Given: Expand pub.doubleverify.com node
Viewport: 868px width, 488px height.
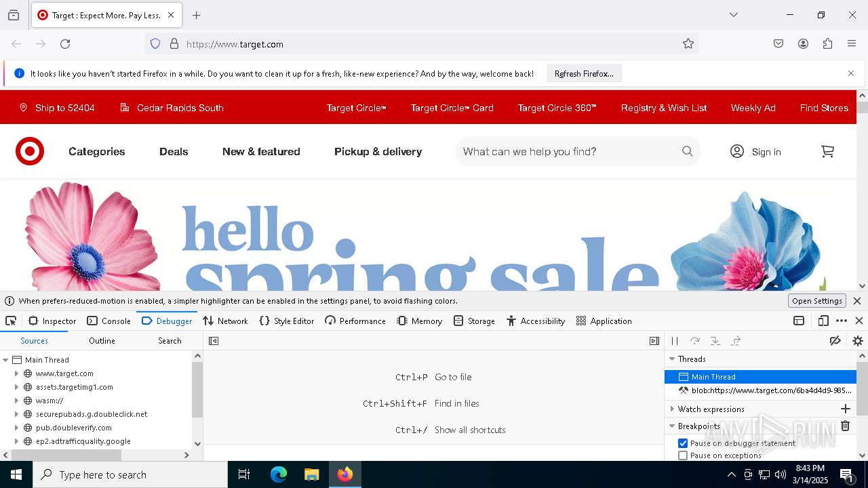Looking at the screenshot, I should tap(16, 428).
